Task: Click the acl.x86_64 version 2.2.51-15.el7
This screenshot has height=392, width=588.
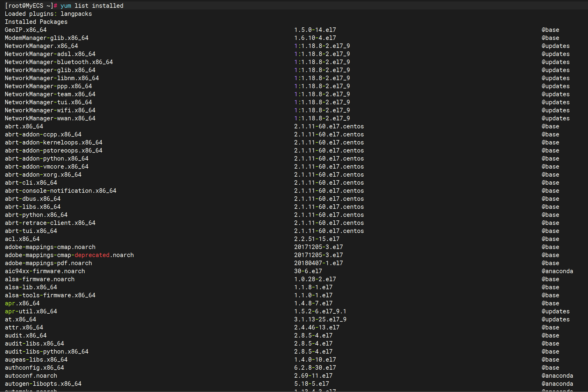Action: pyautogui.click(x=316, y=239)
